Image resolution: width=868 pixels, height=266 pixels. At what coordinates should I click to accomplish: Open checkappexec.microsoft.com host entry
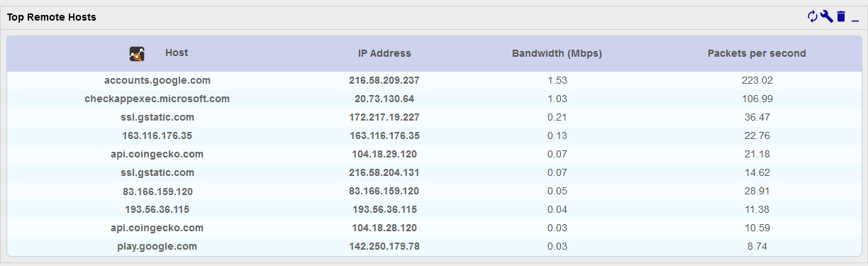pyautogui.click(x=157, y=99)
